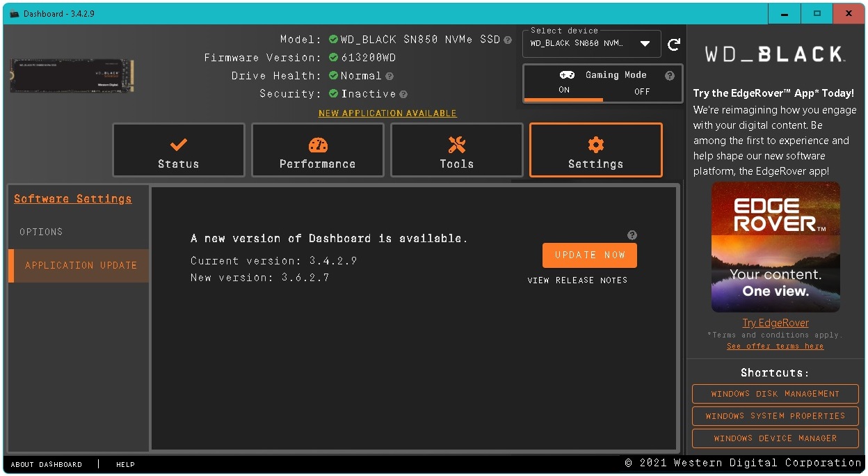The image size is (868, 476).
Task: Click green check icon beside Model
Action: tap(333, 40)
